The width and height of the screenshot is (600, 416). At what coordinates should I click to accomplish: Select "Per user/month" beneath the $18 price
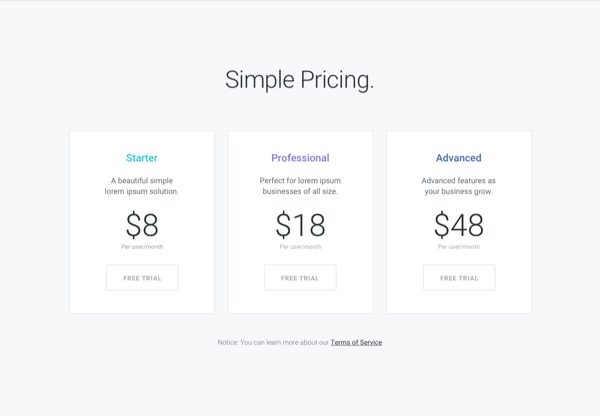click(300, 247)
